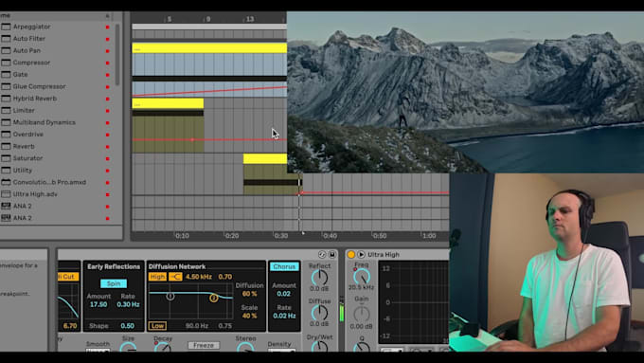The height and width of the screenshot is (363, 644).
Task: Click the Hybrid Reverb device icon
Action: 6,99
